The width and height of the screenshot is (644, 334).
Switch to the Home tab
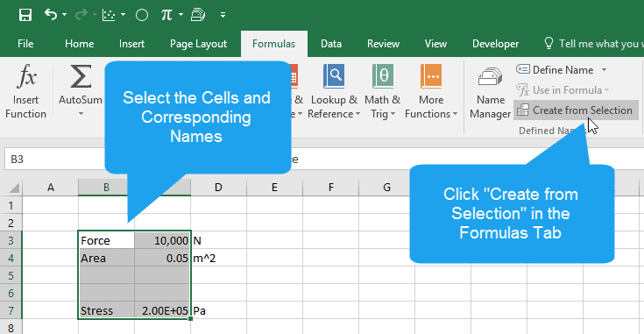79,44
